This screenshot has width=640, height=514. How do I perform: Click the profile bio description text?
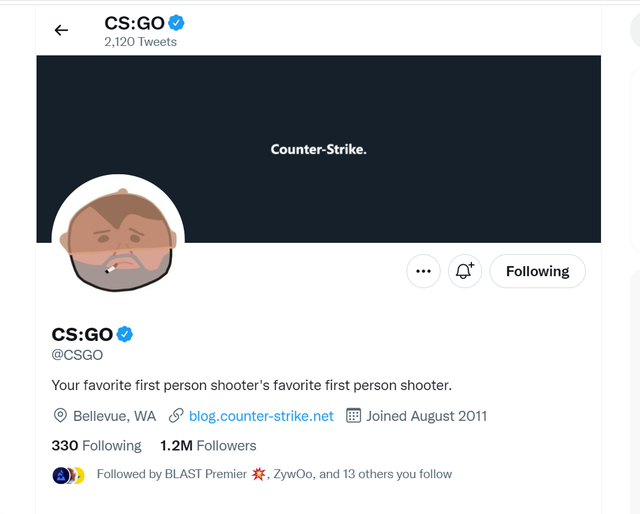[251, 385]
